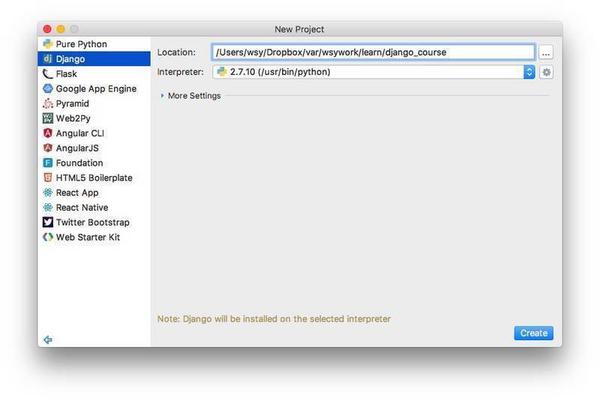
Task: Open interpreter settings gear
Action: 546,72
